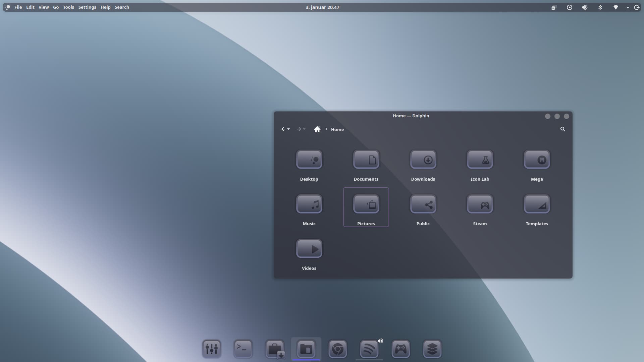The width and height of the screenshot is (644, 362).
Task: Open the Mega folder
Action: (x=537, y=160)
